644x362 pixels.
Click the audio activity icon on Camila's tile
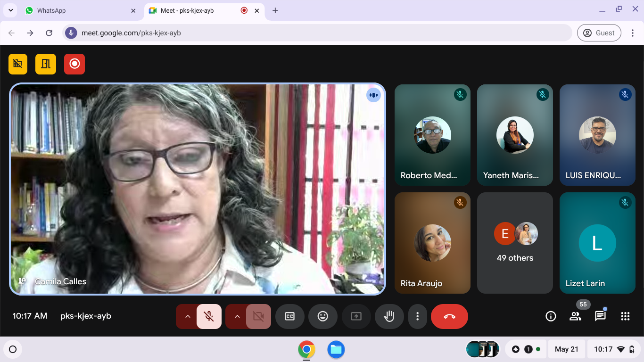click(373, 95)
